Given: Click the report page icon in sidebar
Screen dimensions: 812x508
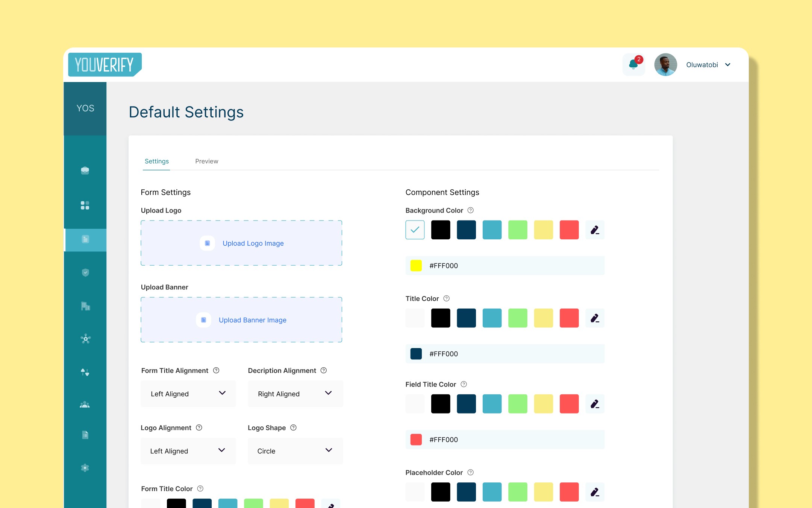Looking at the screenshot, I should [85, 435].
